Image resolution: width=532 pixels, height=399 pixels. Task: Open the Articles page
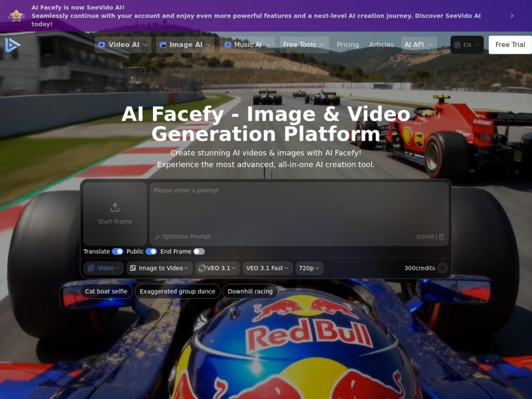click(x=381, y=45)
